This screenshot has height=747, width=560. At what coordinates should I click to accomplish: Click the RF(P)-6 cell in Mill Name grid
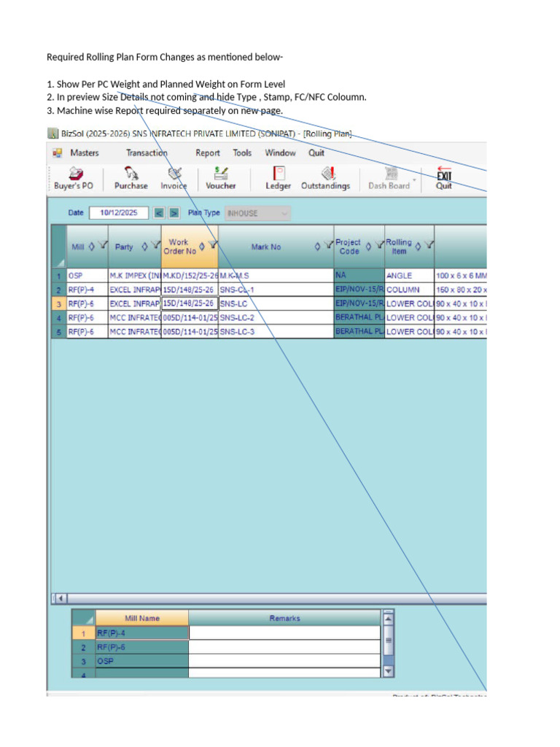(x=142, y=647)
